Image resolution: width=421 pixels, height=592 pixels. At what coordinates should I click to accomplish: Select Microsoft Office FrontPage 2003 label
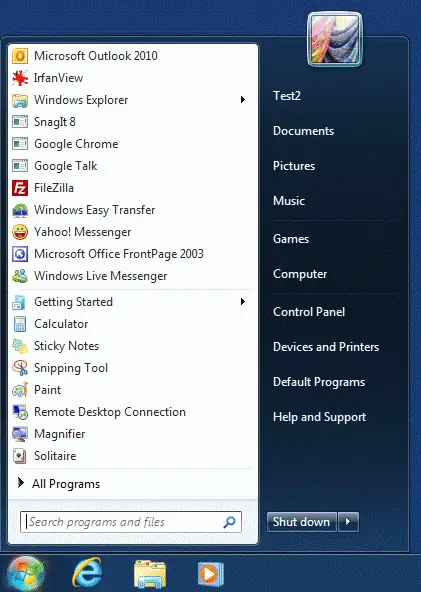tap(119, 254)
